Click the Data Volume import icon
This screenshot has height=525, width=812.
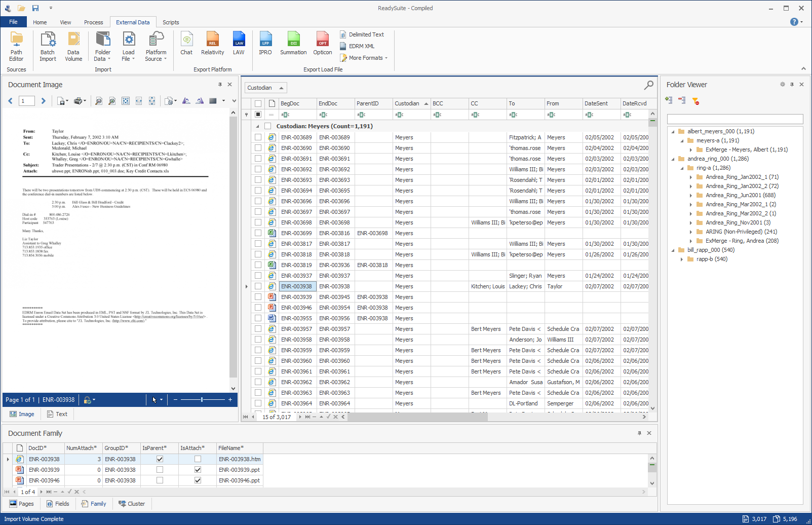coord(73,46)
